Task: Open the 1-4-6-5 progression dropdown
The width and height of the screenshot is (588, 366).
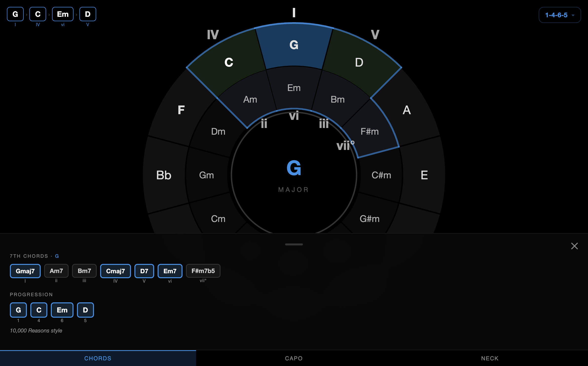Action: click(x=559, y=15)
